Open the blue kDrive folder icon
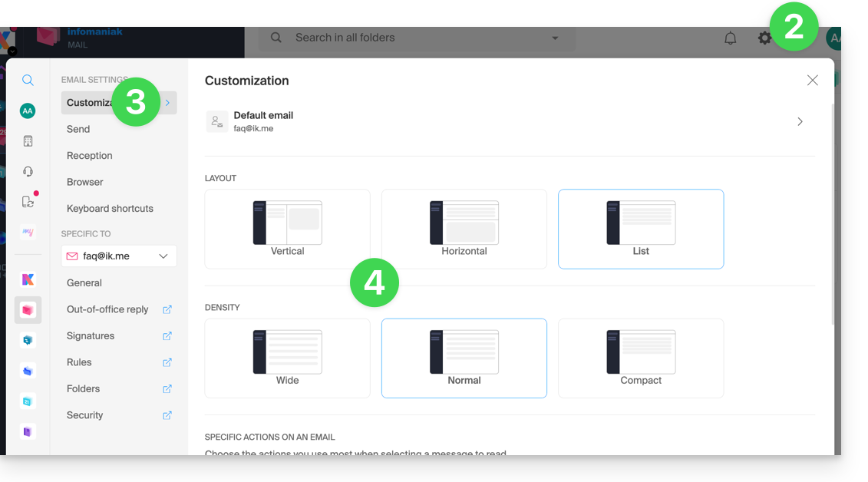Image resolution: width=868 pixels, height=482 pixels. [x=28, y=371]
